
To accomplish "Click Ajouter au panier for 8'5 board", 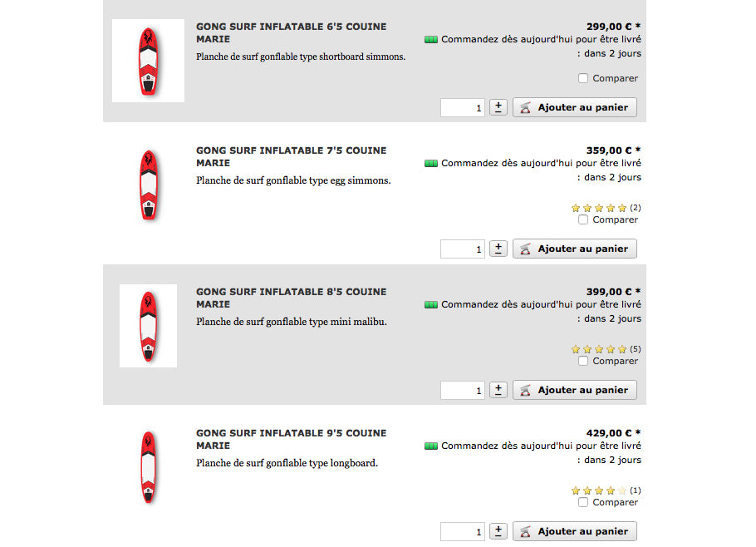I will (x=575, y=390).
